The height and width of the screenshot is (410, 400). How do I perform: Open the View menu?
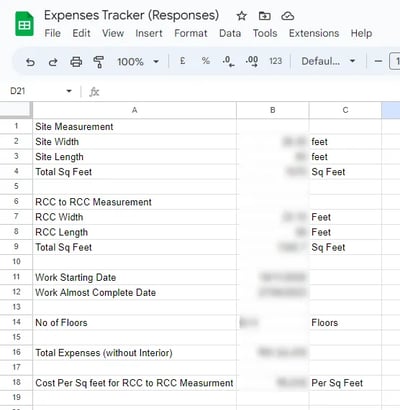[x=113, y=33]
